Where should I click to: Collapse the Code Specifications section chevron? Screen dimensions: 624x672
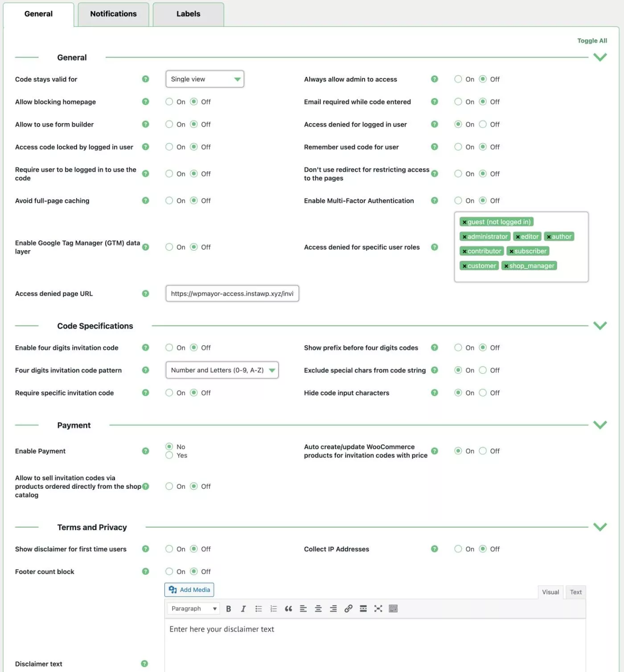600,326
